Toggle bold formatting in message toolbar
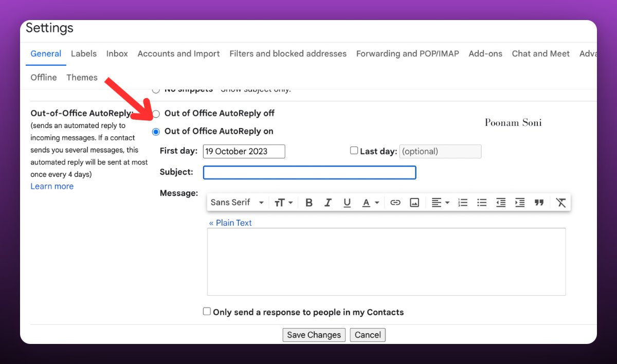 click(x=309, y=203)
